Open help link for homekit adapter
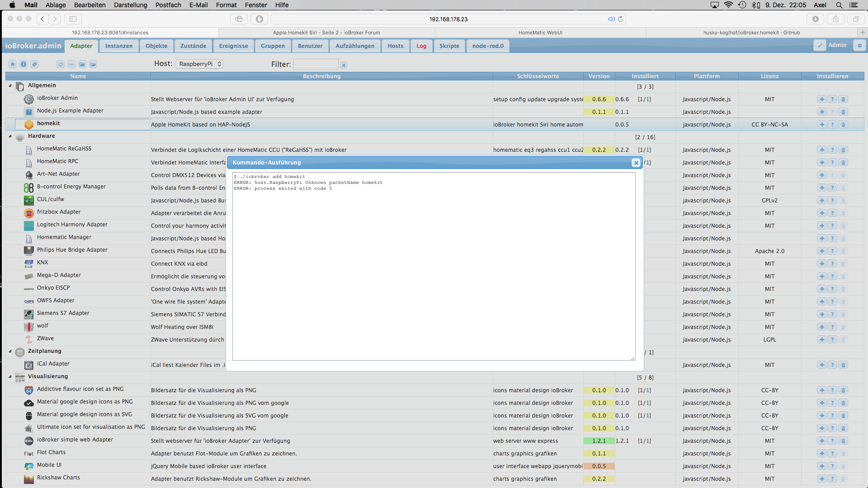Image resolution: width=868 pixels, height=488 pixels. click(x=832, y=125)
